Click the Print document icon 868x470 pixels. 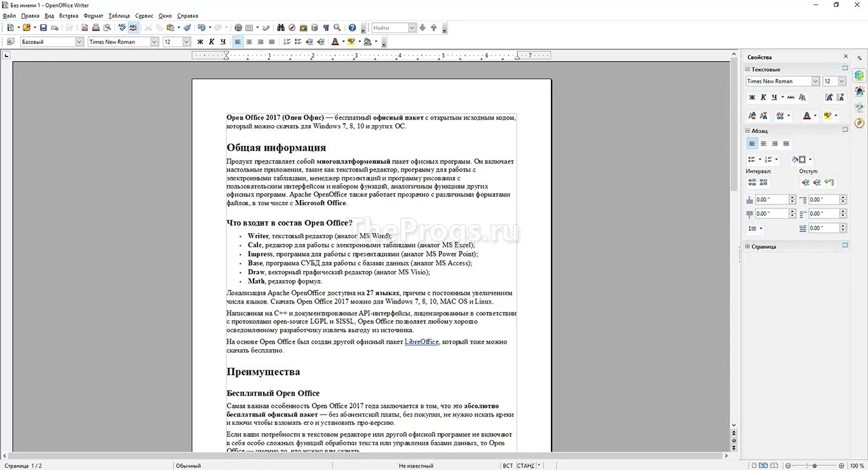pos(96,28)
